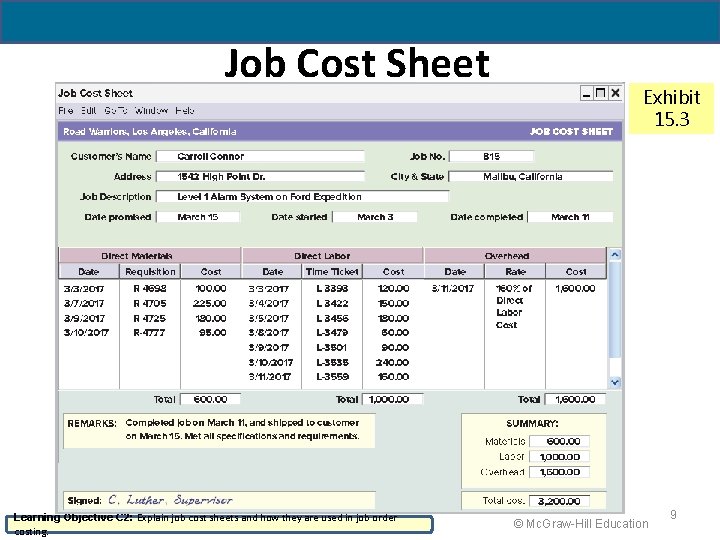720x540 pixels.
Task: Open the Window menu
Action: click(151, 111)
